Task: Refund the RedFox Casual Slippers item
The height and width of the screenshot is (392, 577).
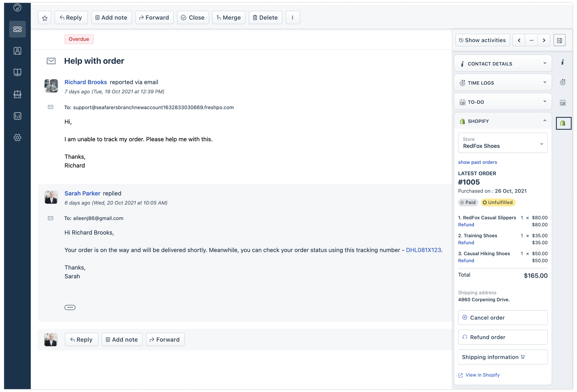Action: tap(466, 225)
